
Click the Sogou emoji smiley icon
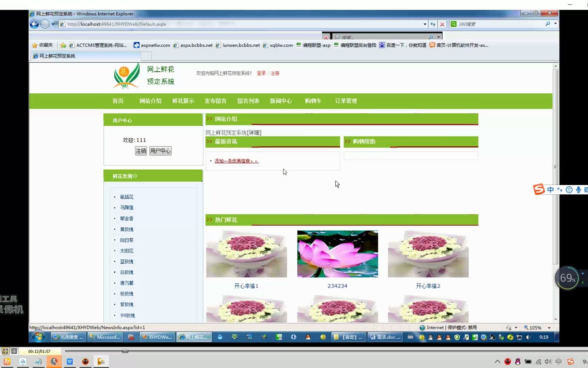point(569,189)
